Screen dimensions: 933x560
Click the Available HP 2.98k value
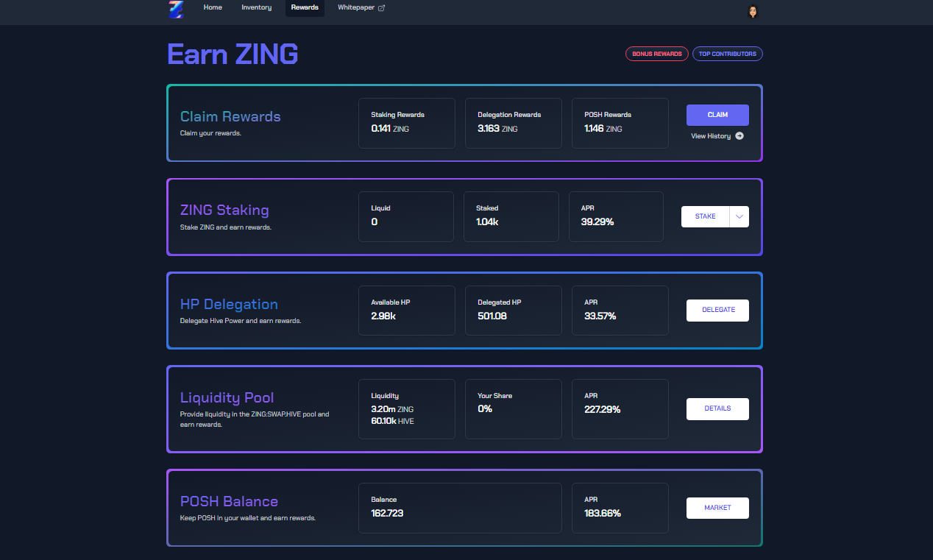click(x=383, y=316)
